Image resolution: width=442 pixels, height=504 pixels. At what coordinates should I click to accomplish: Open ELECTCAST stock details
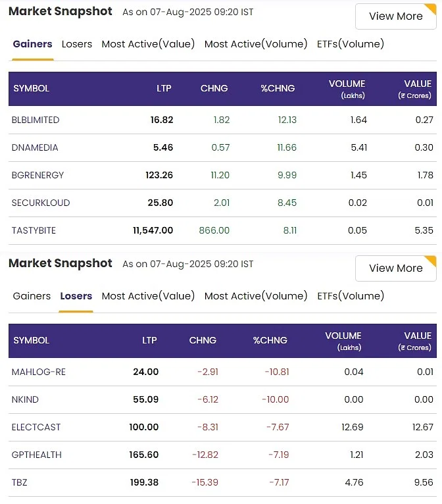point(36,427)
